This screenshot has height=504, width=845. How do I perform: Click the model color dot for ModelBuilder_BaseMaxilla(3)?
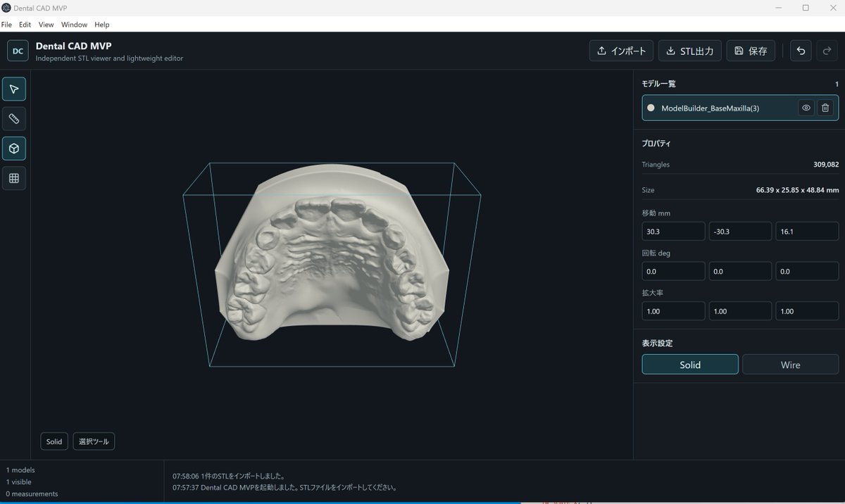[651, 108]
